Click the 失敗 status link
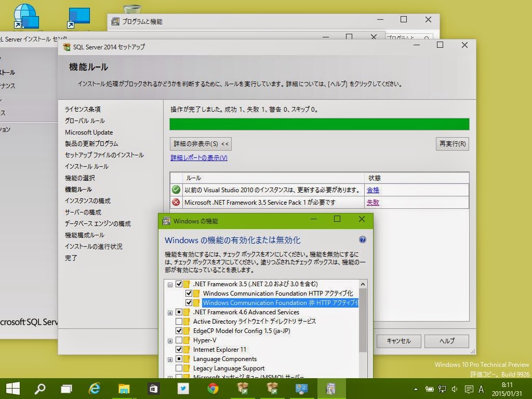Image resolution: width=532 pixels, height=399 pixels. [x=373, y=203]
